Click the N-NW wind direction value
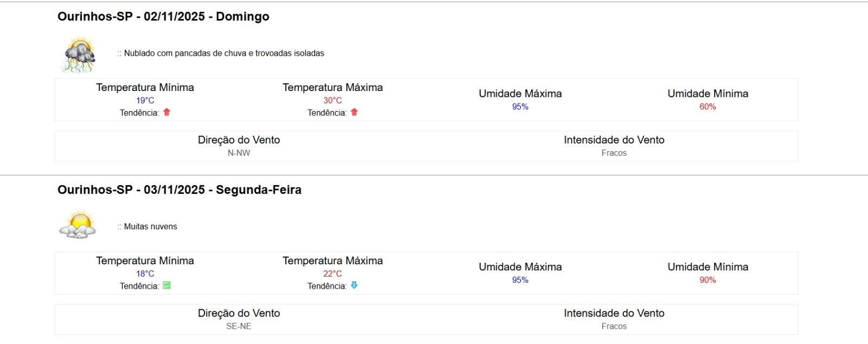Screen dimensions: 868x344 (x=239, y=153)
